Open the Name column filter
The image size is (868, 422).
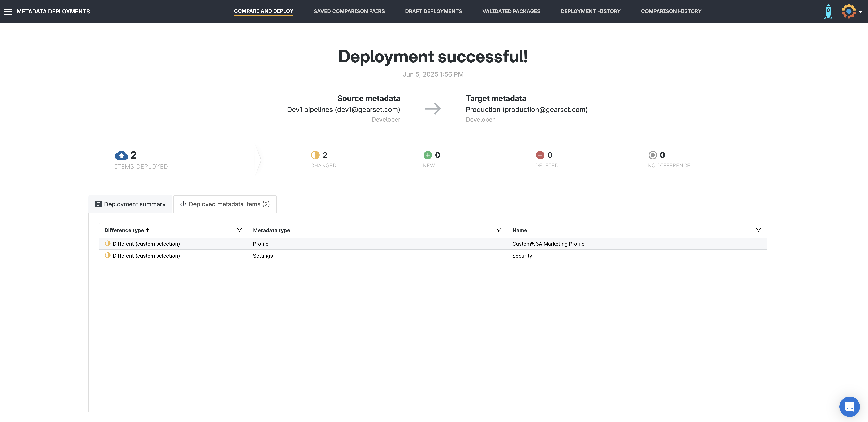[x=758, y=230]
